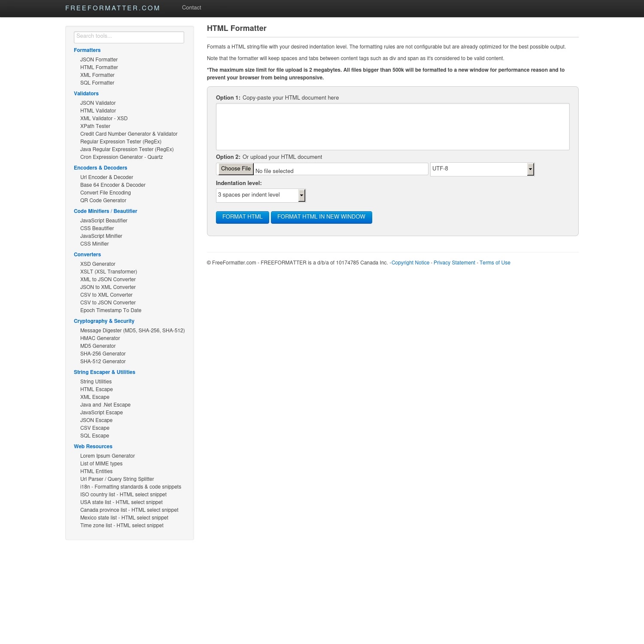This screenshot has height=644, width=644.
Task: Open String Escaper & Utilities heading
Action: 104,372
